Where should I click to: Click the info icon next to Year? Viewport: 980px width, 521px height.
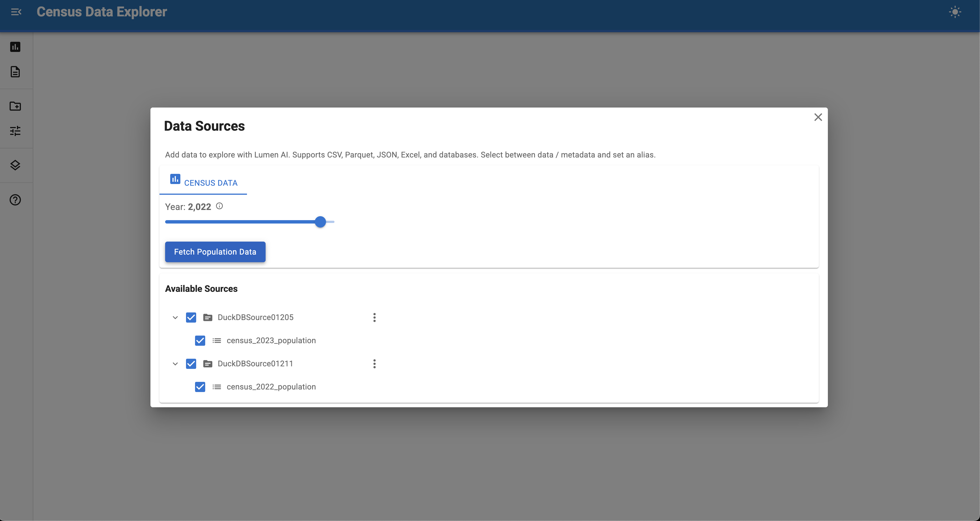(x=220, y=206)
